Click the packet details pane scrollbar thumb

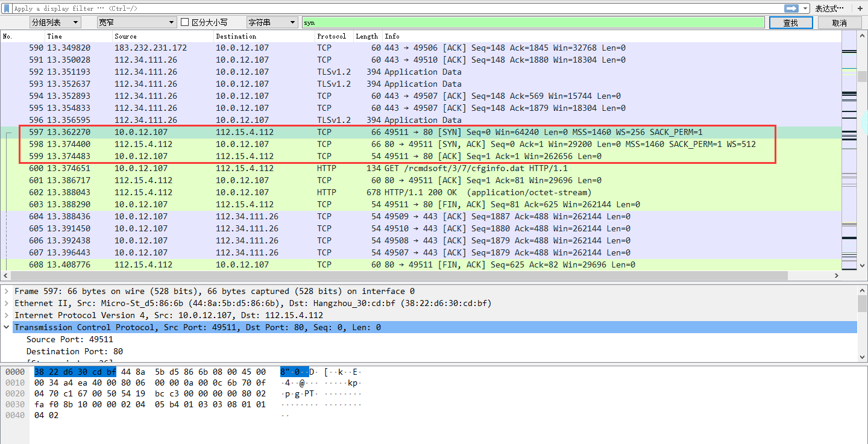click(862, 304)
